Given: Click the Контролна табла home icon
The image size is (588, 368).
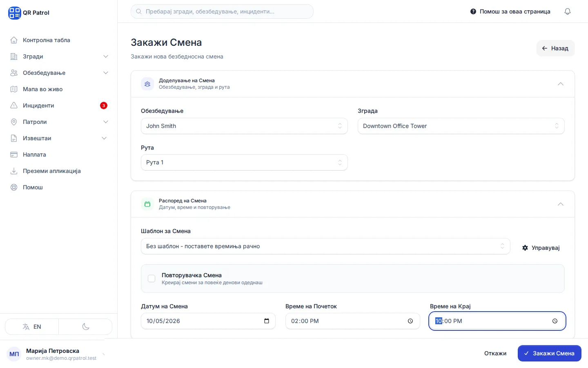Looking at the screenshot, I should (14, 40).
